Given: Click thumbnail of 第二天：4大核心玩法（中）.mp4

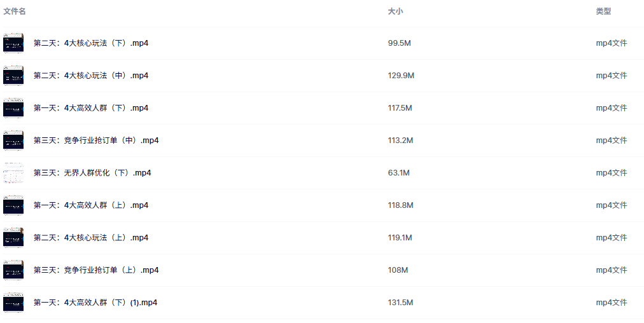Looking at the screenshot, I should [x=13, y=76].
